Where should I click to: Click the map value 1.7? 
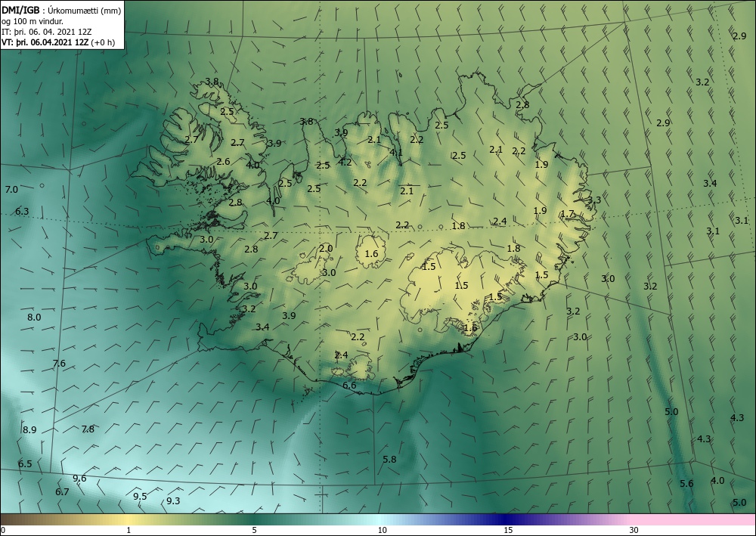click(x=568, y=214)
